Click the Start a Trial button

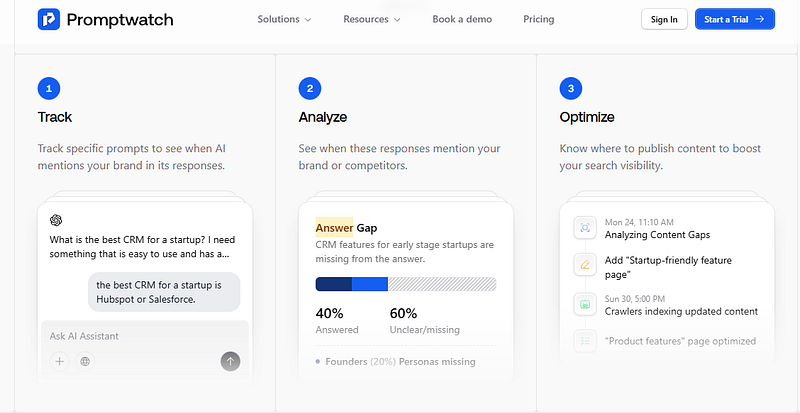735,19
